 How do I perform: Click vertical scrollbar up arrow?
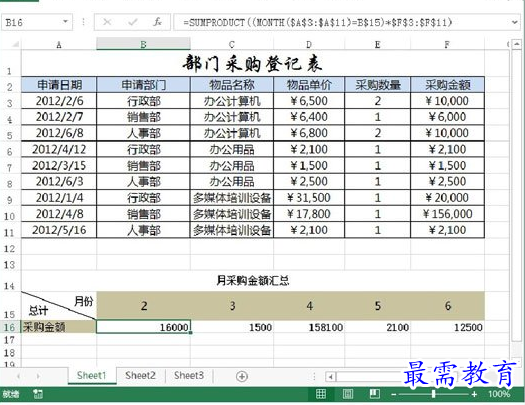coord(517,44)
